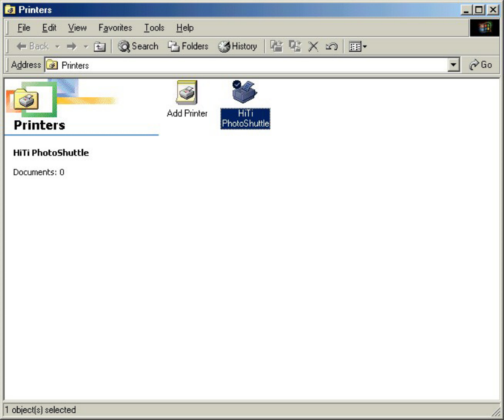Expand the Address bar dropdown arrow

(453, 66)
